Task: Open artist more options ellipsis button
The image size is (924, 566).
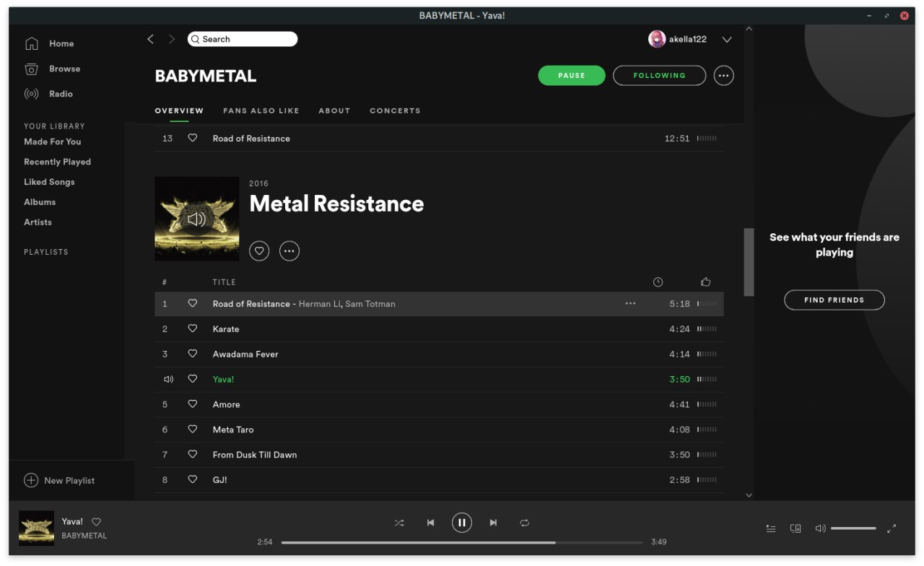Action: pos(723,76)
